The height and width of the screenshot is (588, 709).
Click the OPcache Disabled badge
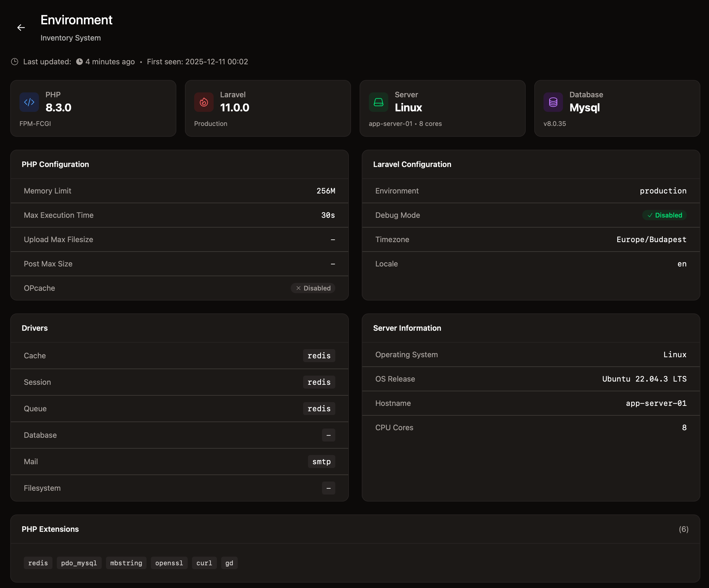[313, 288]
